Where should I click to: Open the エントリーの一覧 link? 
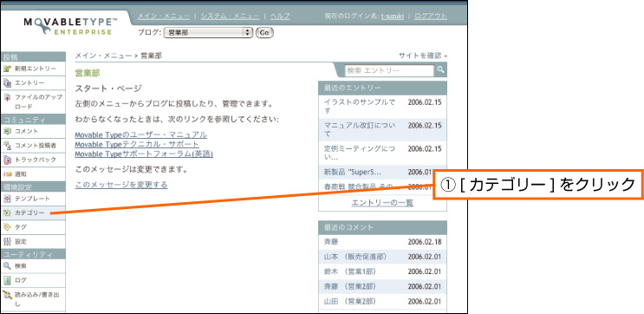click(382, 203)
